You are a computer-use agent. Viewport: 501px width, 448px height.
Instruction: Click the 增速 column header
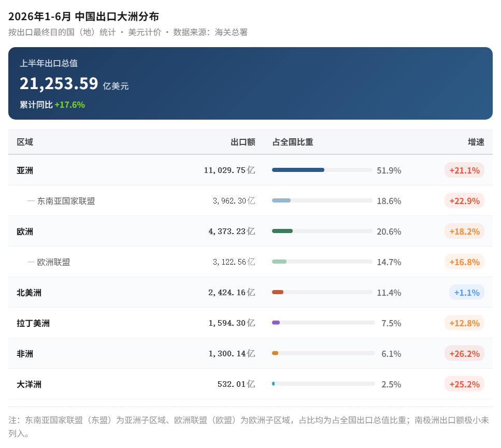point(476,142)
